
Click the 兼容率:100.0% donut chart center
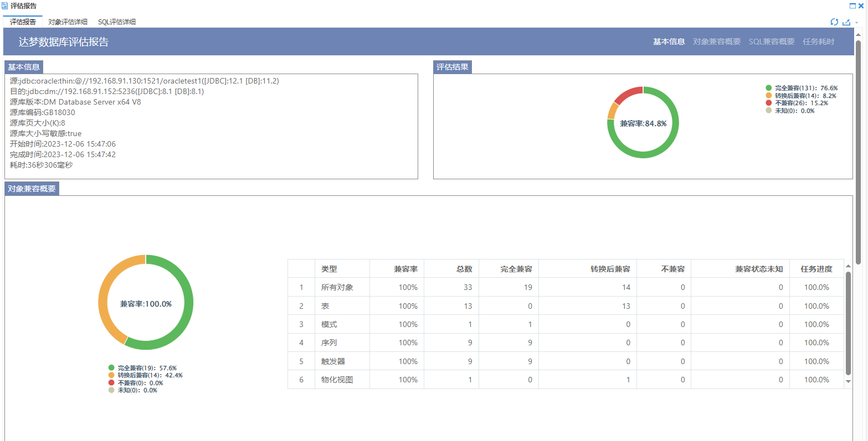(146, 304)
